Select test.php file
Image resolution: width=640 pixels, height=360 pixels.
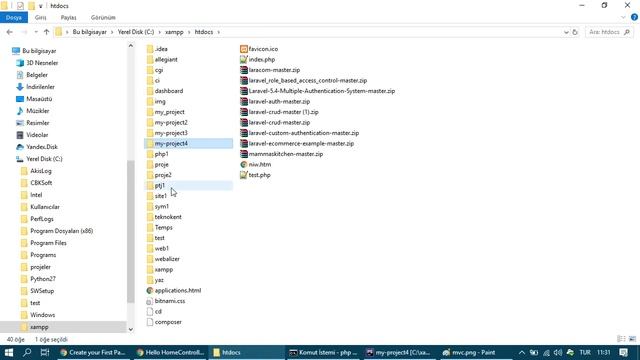256,175
